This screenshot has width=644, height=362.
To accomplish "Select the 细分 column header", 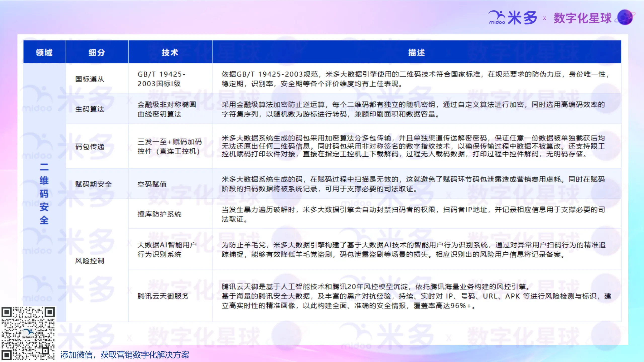I will point(97,52).
